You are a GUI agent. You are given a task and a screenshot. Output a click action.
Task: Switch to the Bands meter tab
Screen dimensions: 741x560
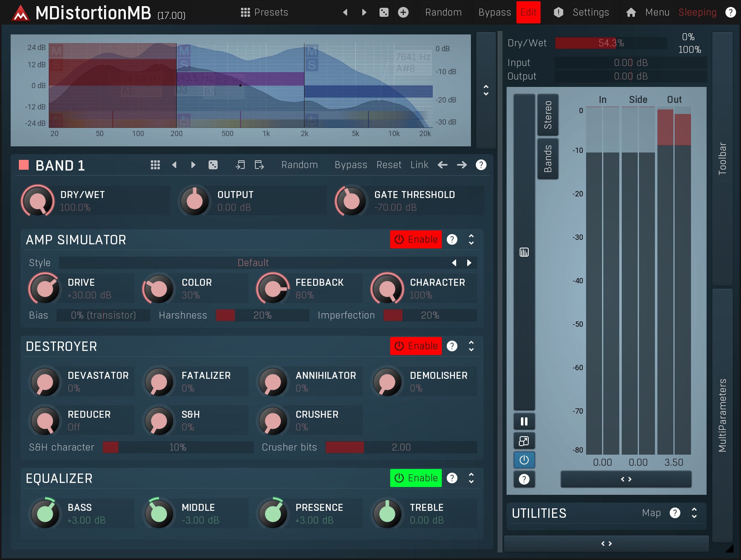(x=548, y=159)
